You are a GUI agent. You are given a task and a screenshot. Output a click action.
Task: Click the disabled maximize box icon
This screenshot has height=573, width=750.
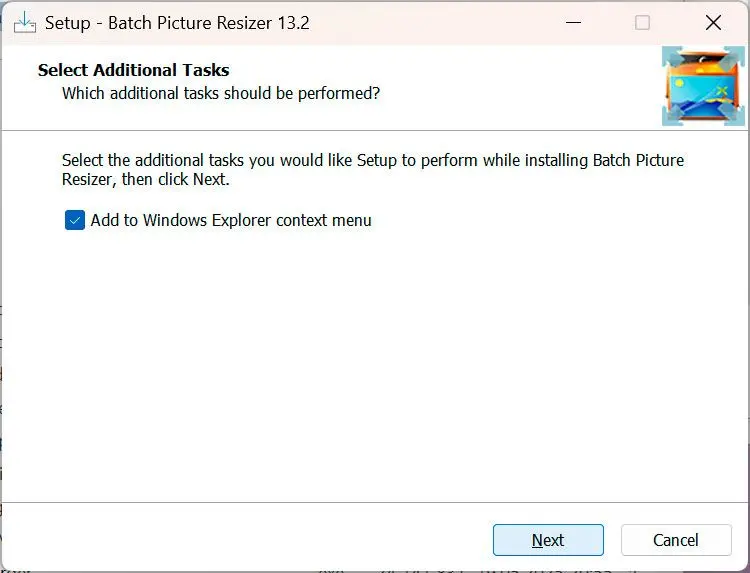(642, 22)
